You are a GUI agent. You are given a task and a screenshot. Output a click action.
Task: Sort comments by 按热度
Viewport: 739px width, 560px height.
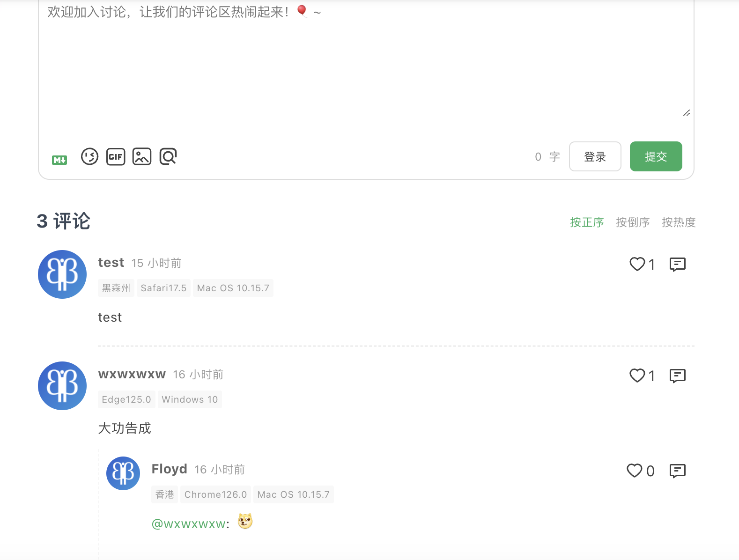coord(679,222)
